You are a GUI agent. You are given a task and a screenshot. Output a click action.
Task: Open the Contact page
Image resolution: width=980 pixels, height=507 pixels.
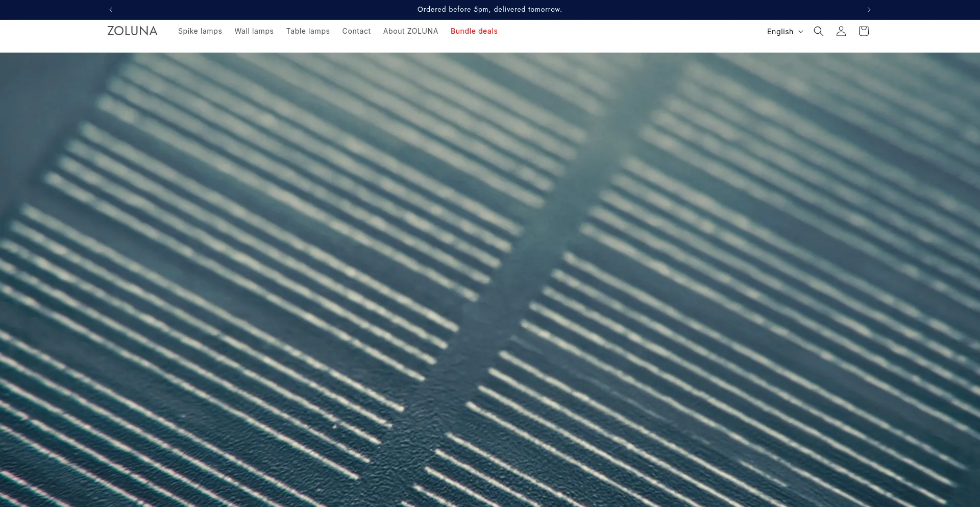coord(356,31)
